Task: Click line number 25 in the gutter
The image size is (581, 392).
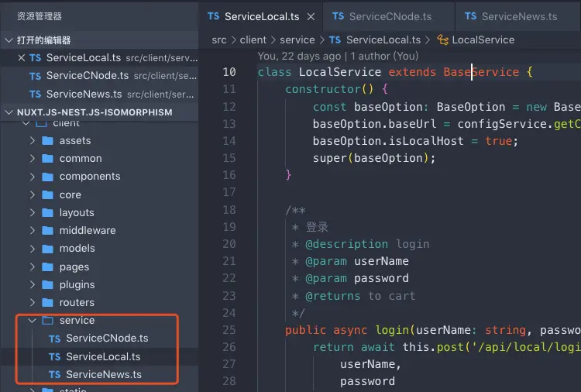Action: click(x=229, y=330)
